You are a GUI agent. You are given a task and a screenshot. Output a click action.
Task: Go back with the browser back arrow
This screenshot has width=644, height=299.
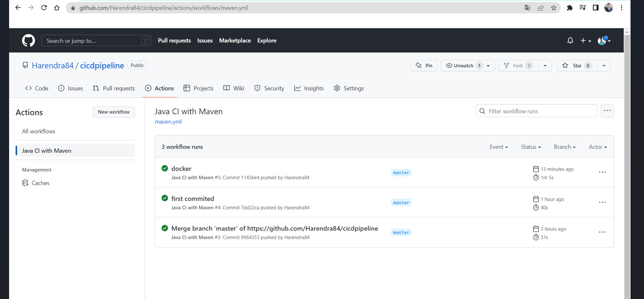coord(18,8)
